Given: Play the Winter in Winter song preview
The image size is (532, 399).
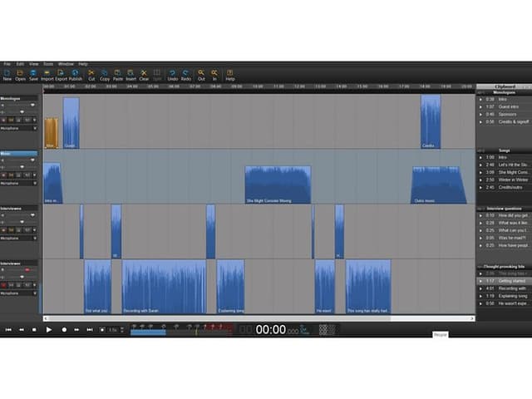Looking at the screenshot, I should pos(480,180).
